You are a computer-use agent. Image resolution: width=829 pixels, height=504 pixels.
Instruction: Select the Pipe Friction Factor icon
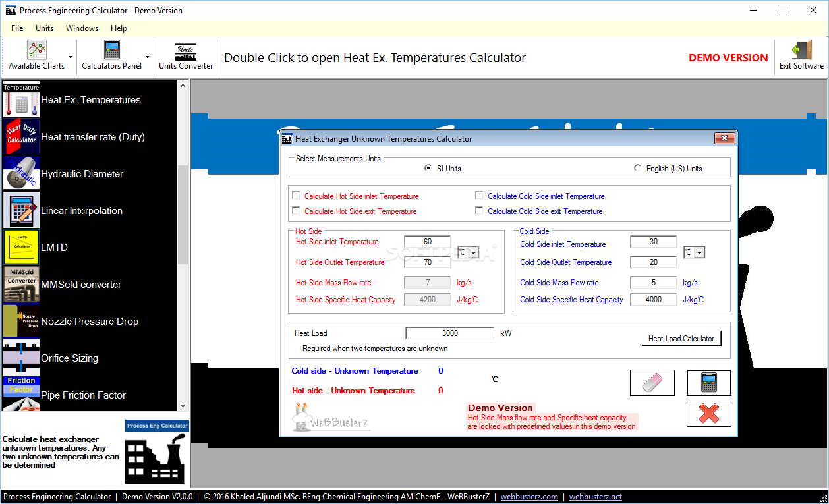[22, 394]
